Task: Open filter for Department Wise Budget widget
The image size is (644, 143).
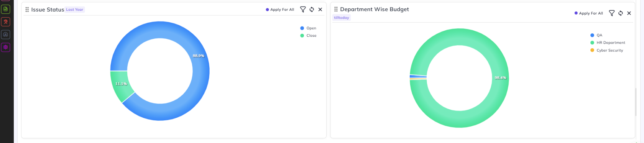Action: (x=612, y=13)
